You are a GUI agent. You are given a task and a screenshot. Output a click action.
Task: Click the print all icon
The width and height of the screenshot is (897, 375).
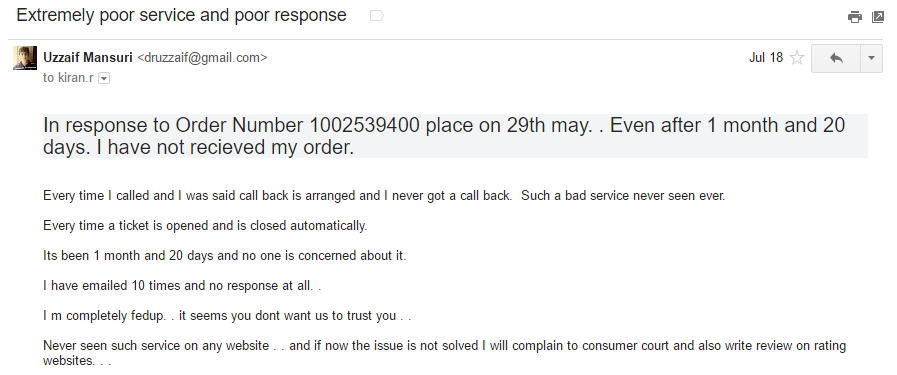pos(855,17)
